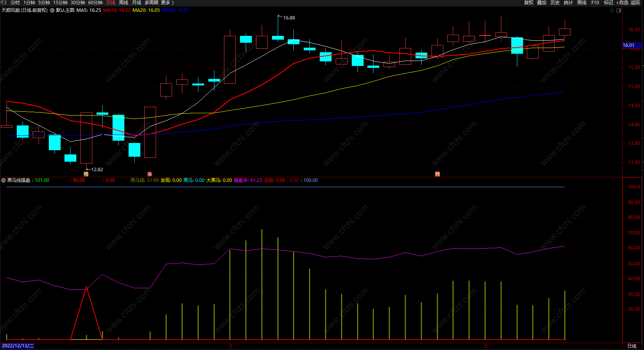Viewport: 644px width, 350px height.
Task: Click the 16.88 high price label
Action: (289, 18)
